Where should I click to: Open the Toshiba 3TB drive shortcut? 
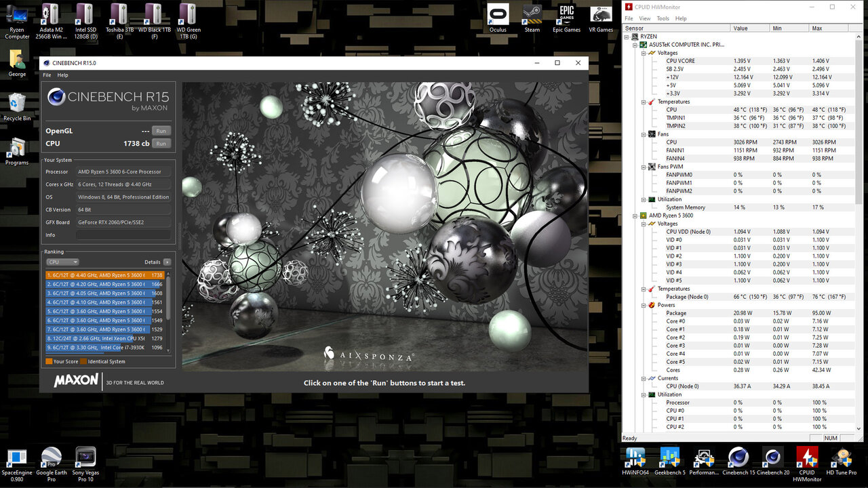pos(119,22)
